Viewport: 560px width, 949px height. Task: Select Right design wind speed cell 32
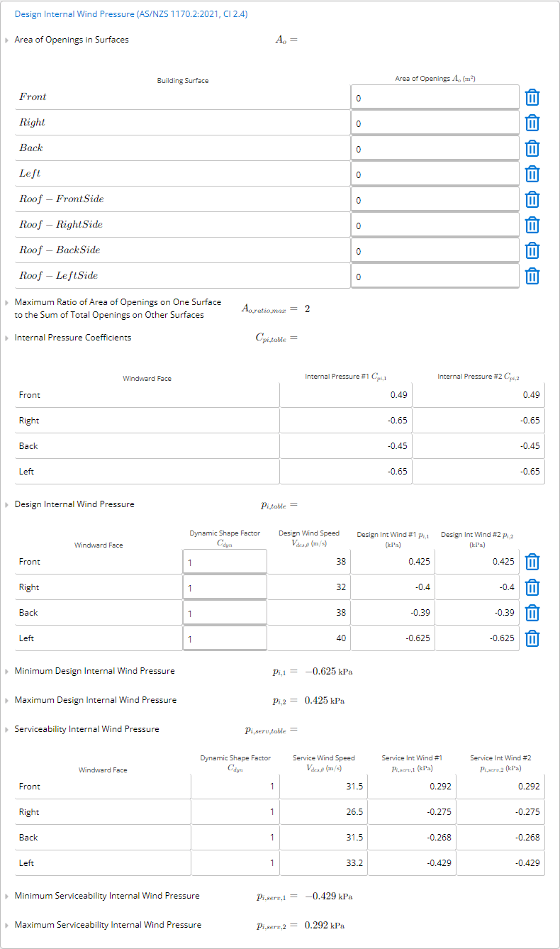tap(309, 587)
